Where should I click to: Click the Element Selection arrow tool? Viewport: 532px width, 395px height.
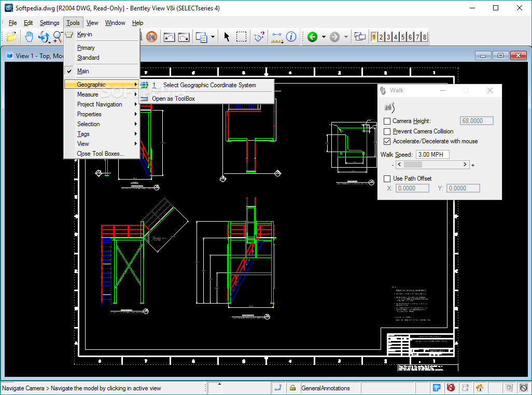(x=227, y=37)
